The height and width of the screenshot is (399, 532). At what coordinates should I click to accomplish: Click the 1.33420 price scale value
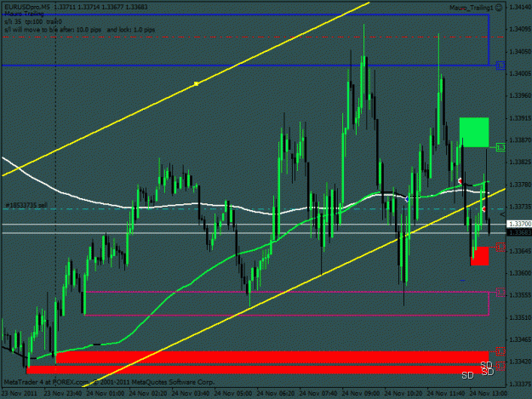[x=520, y=362]
